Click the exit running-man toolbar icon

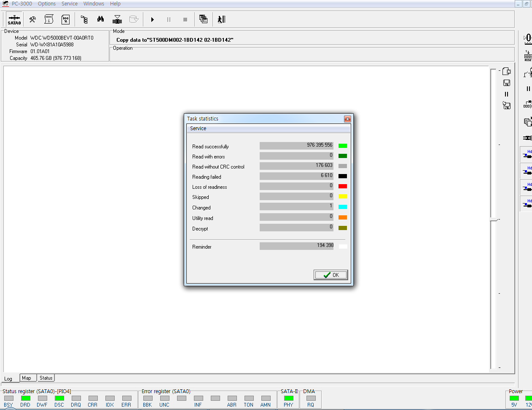221,19
